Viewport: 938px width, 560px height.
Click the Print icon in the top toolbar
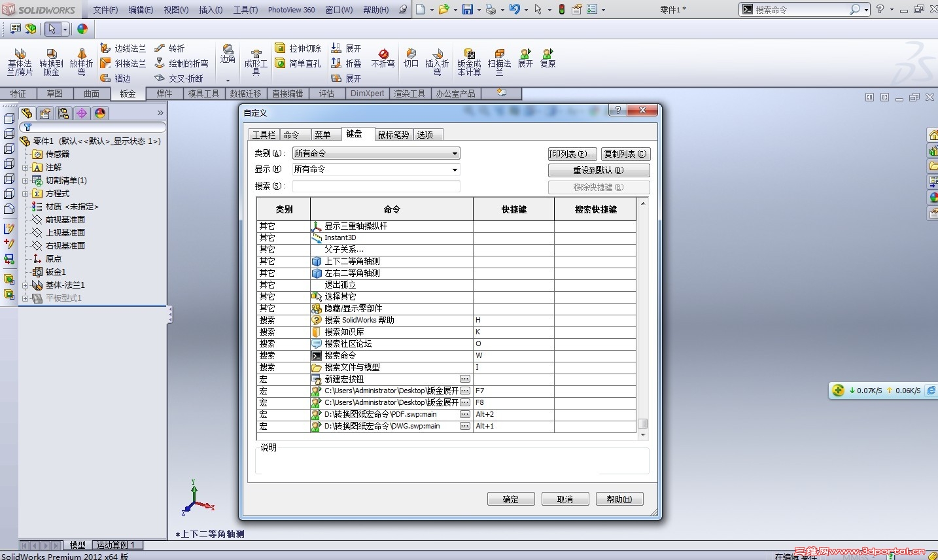click(491, 10)
